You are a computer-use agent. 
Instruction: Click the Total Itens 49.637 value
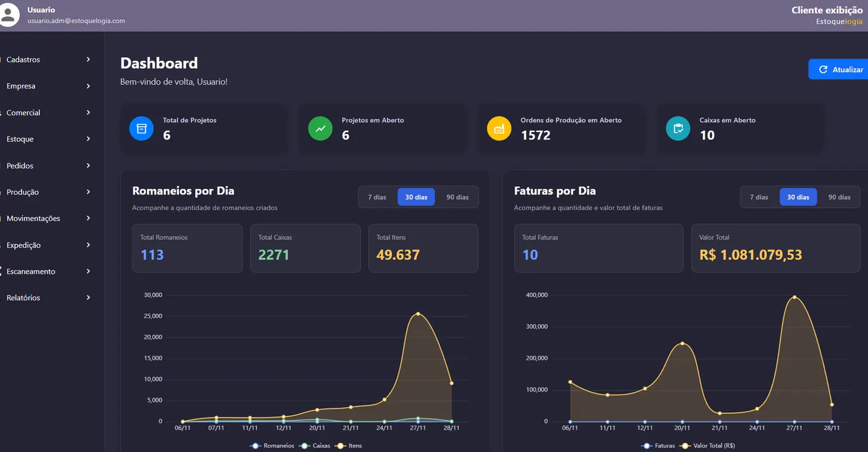pyautogui.click(x=398, y=255)
